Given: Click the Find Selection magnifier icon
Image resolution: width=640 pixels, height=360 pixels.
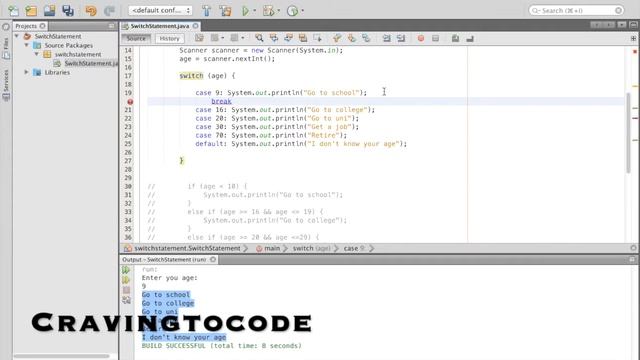Looking at the screenshot, I should pyautogui.click(x=259, y=38).
